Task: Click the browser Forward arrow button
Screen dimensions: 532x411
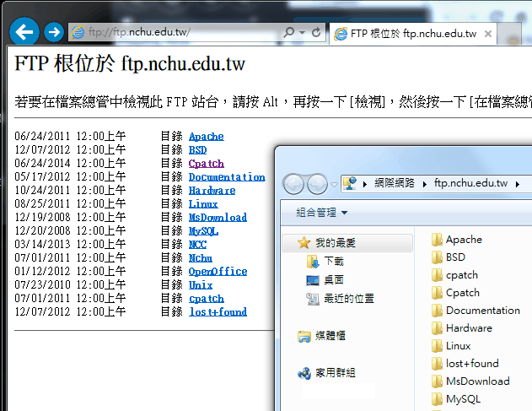Action: (54, 32)
